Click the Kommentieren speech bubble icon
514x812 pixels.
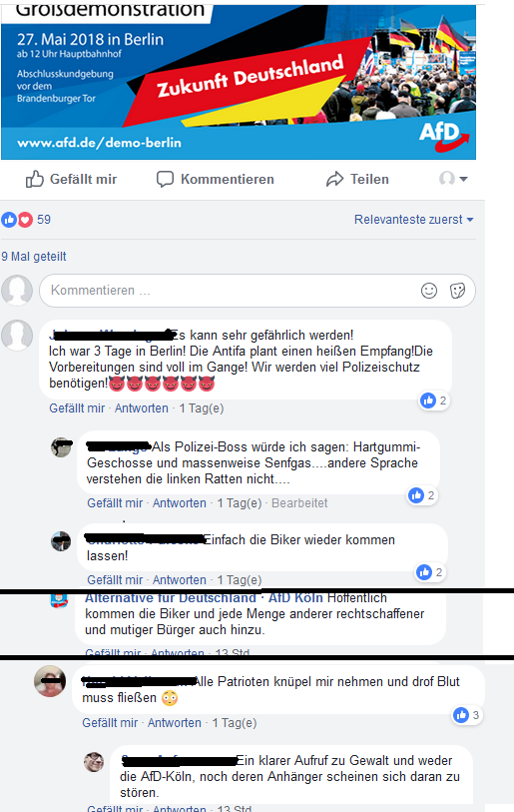click(165, 179)
